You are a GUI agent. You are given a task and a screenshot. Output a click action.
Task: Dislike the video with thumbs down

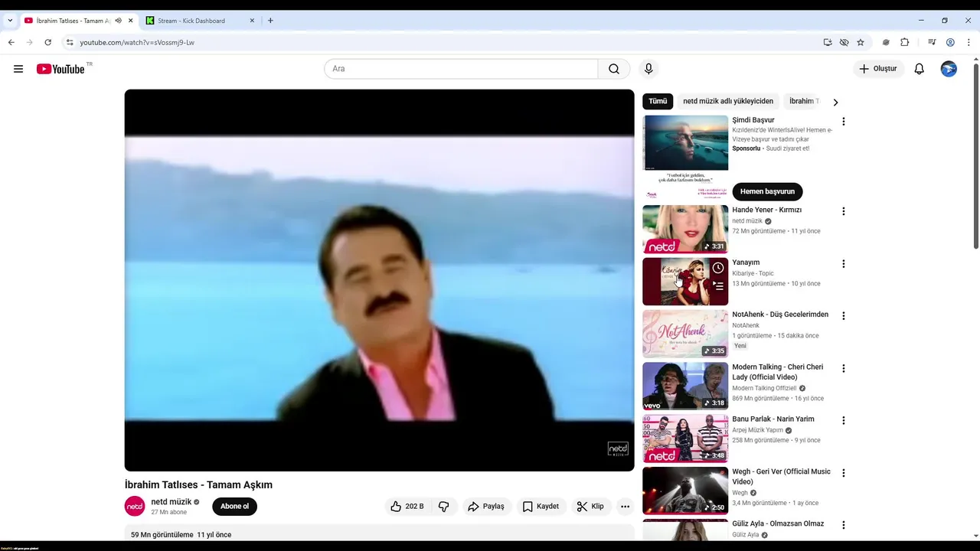[444, 507]
